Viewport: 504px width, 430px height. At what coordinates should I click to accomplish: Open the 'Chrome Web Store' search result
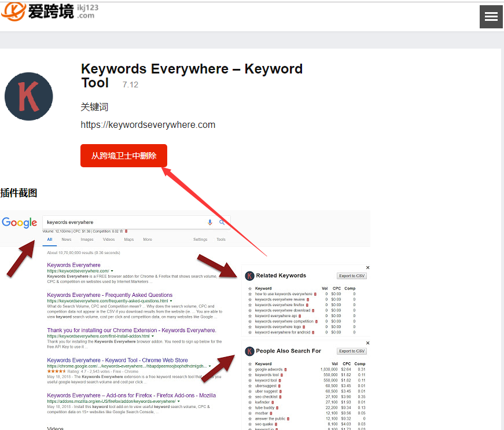[117, 360]
